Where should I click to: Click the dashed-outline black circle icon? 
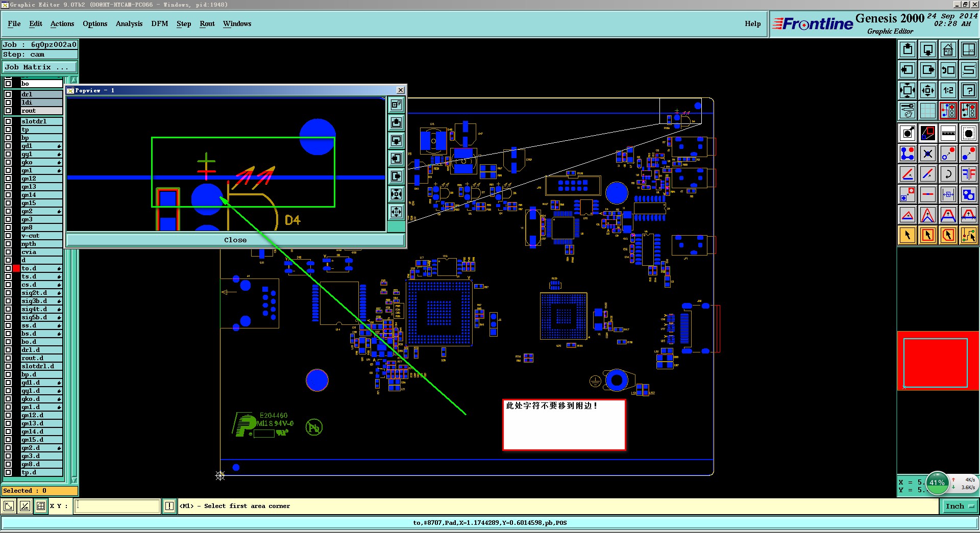point(968,134)
